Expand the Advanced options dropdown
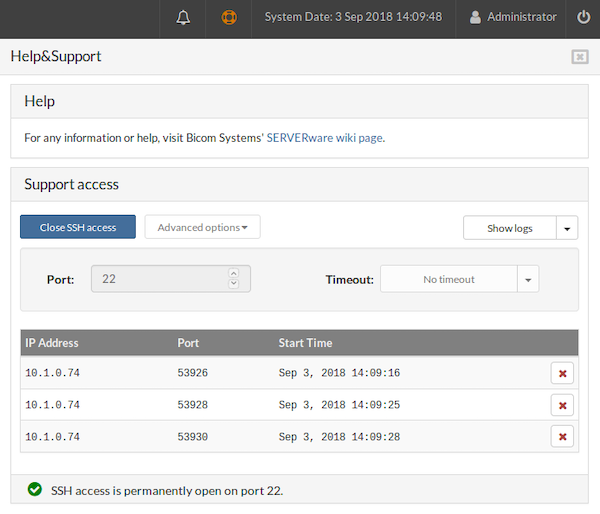 click(202, 227)
